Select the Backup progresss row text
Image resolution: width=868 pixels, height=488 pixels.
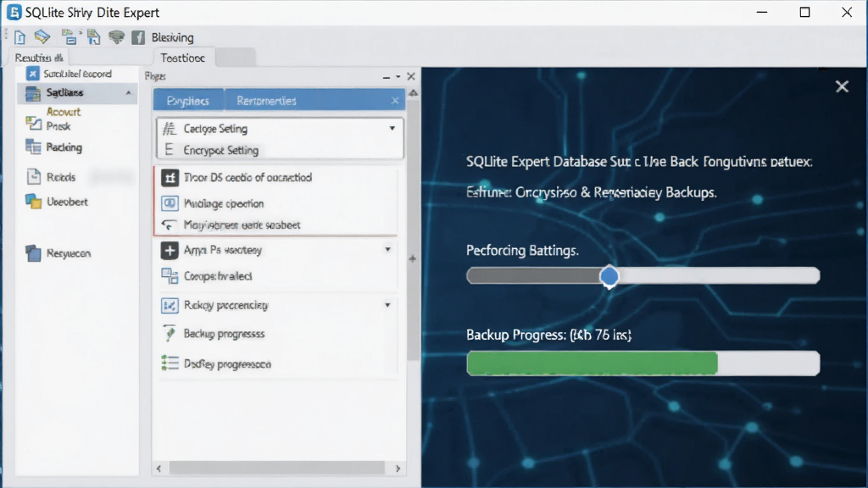[224, 334]
